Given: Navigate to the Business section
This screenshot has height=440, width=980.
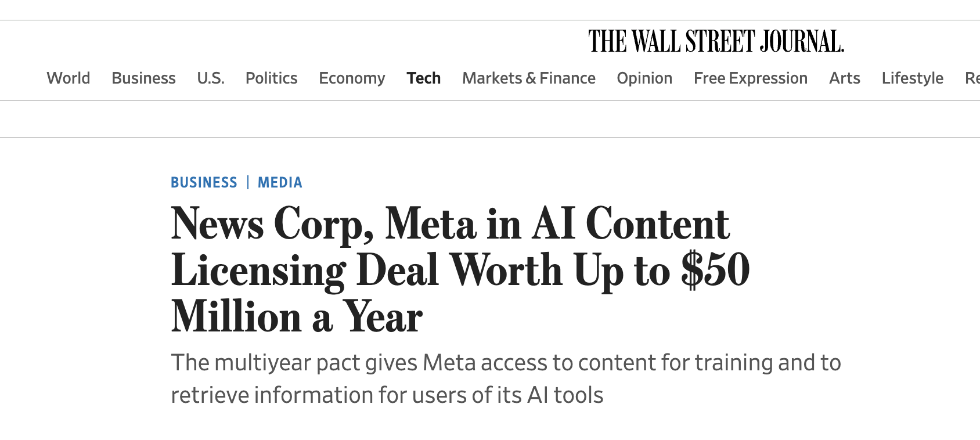Looking at the screenshot, I should (x=143, y=78).
